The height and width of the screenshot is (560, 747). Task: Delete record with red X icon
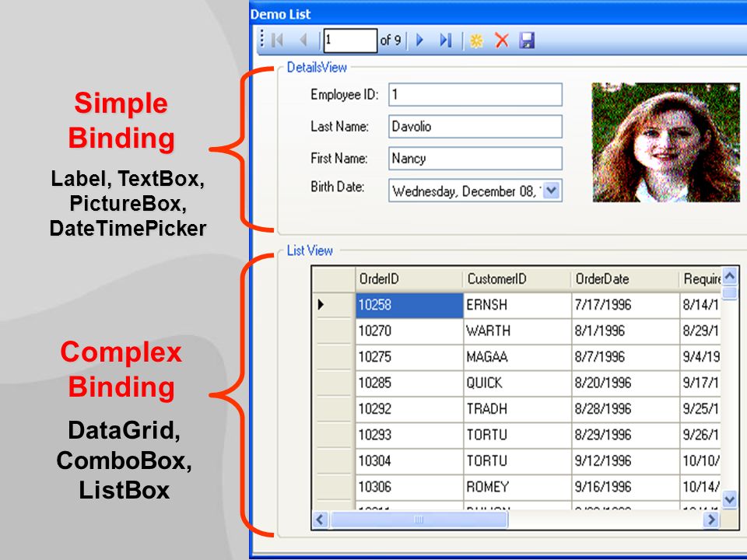[x=502, y=40]
